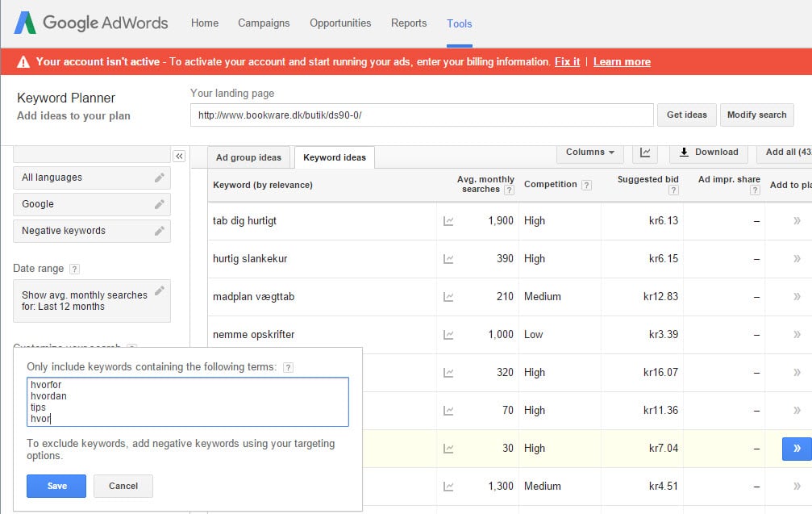The image size is (812, 514).
Task: Edit All languages with pencil icon
Action: coord(160,178)
